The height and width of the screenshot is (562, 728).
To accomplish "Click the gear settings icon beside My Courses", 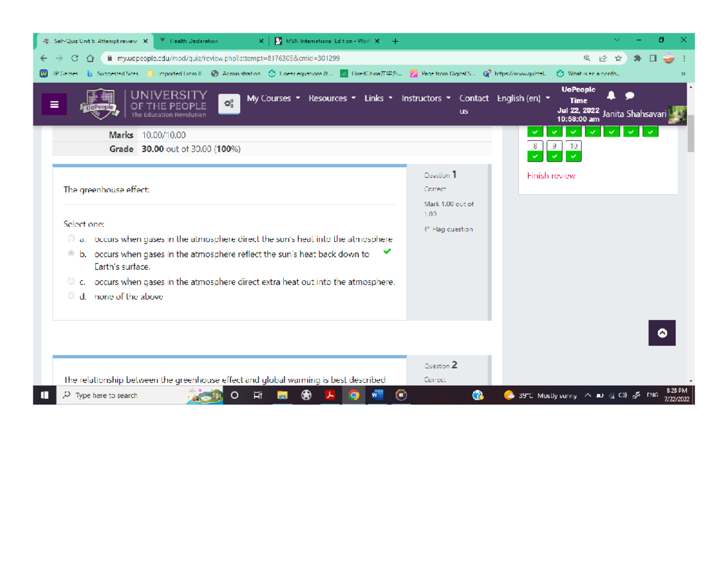I will pos(229,103).
